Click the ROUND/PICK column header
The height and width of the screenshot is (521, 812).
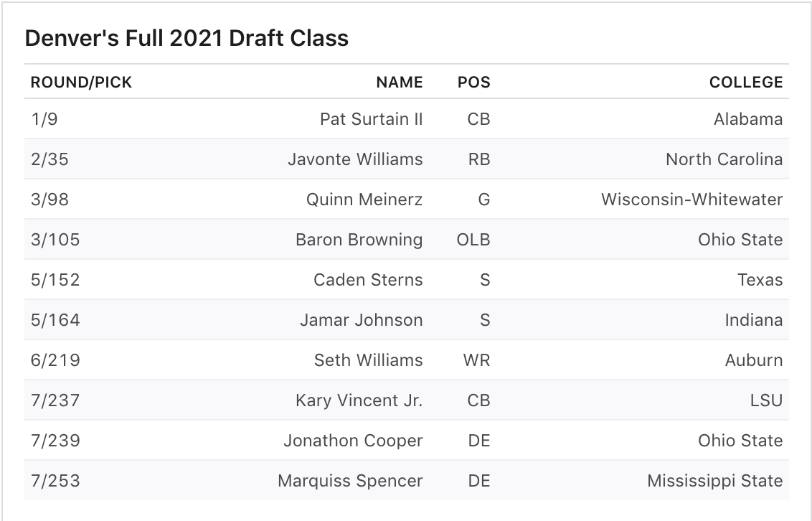click(81, 83)
